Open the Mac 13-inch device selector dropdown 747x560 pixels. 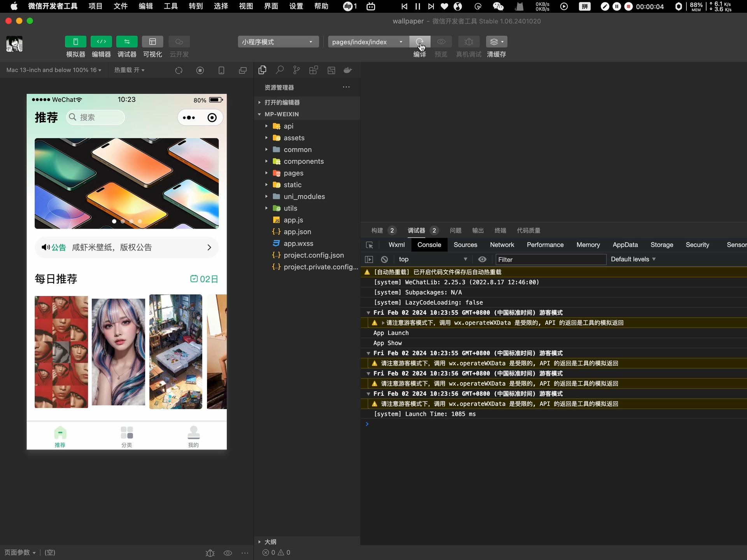coord(54,70)
